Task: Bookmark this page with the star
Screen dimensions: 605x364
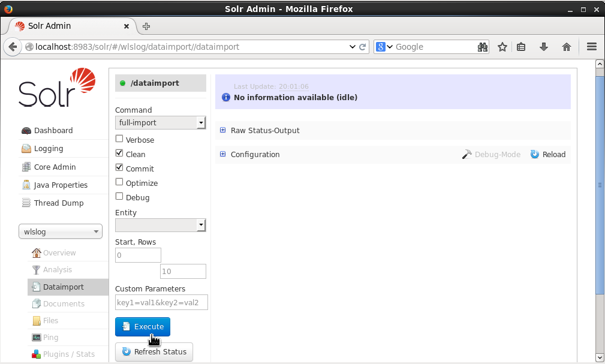Action: click(502, 47)
